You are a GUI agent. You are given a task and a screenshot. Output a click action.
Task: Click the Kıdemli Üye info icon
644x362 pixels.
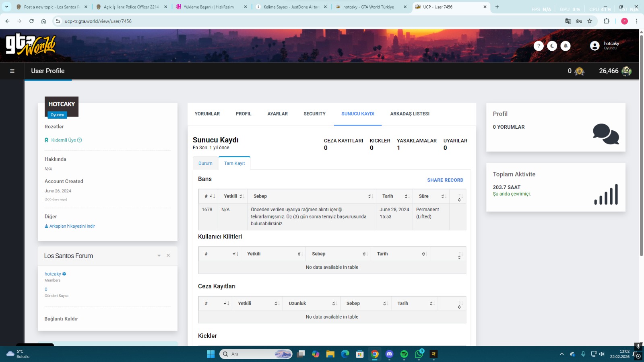click(79, 140)
